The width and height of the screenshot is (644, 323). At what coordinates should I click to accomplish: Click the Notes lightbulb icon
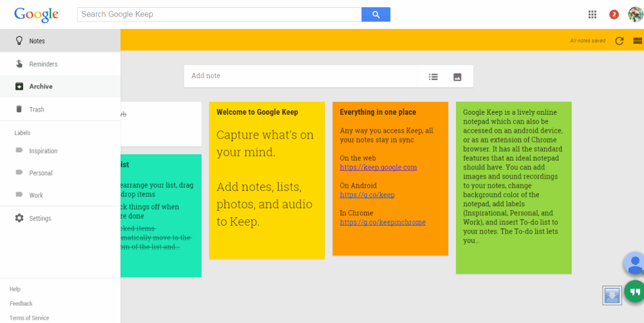[x=19, y=40]
